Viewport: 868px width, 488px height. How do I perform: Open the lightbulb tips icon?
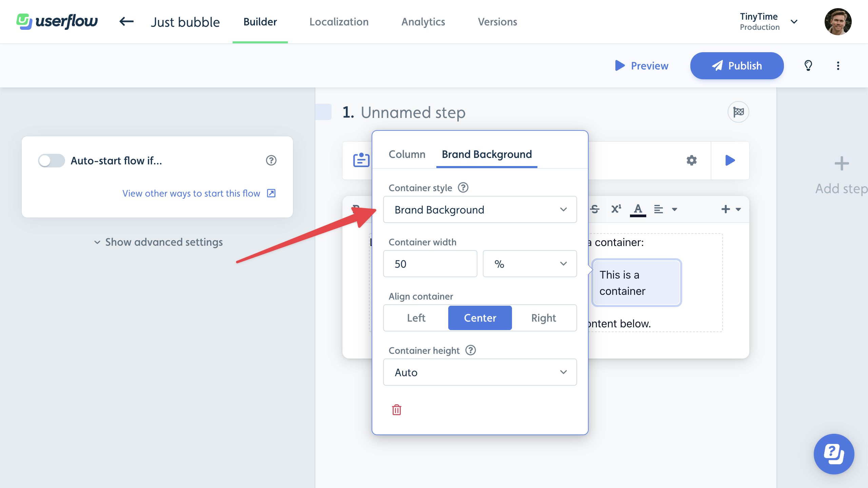808,65
